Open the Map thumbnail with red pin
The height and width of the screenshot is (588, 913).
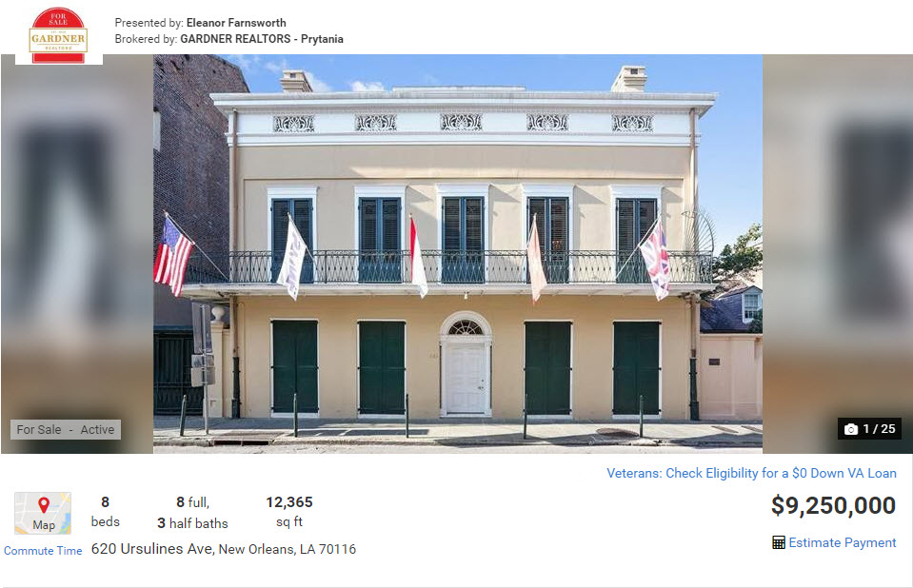pos(43,513)
